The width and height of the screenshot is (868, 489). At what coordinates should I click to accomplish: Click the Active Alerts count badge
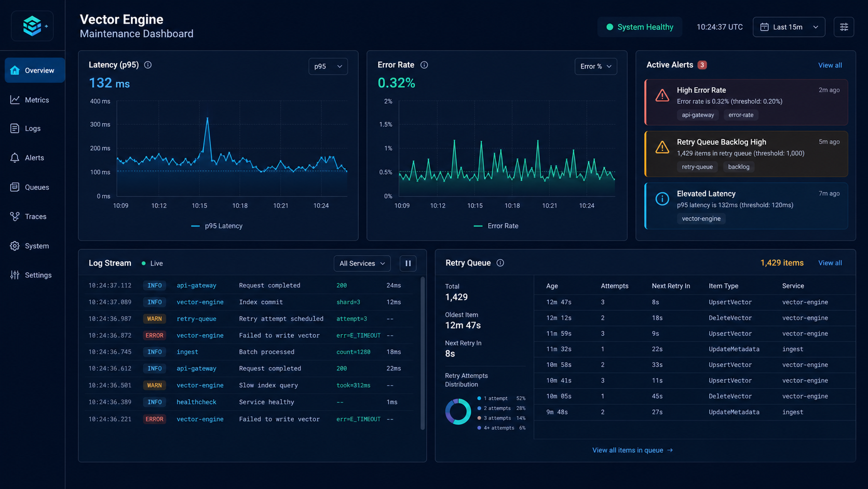[x=702, y=65]
